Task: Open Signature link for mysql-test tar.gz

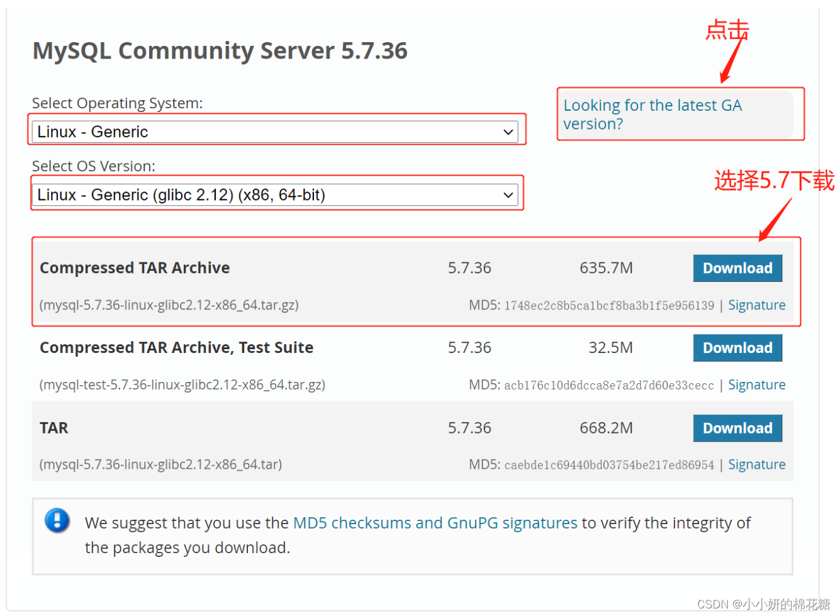Action: [x=757, y=384]
